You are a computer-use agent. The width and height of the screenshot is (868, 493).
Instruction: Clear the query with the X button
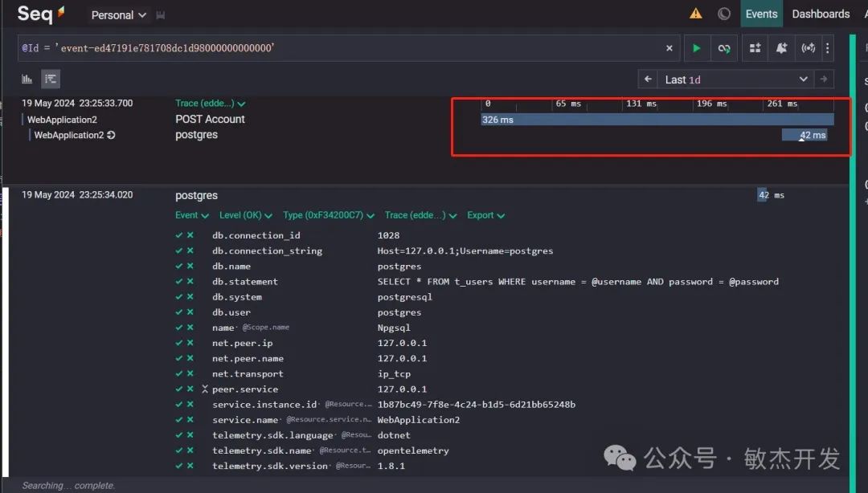(669, 48)
